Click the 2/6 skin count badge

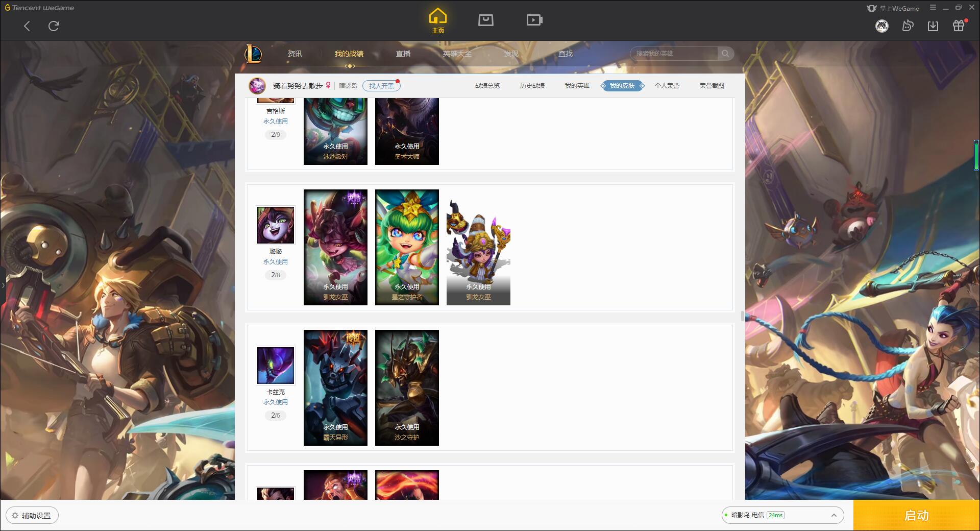coord(276,416)
